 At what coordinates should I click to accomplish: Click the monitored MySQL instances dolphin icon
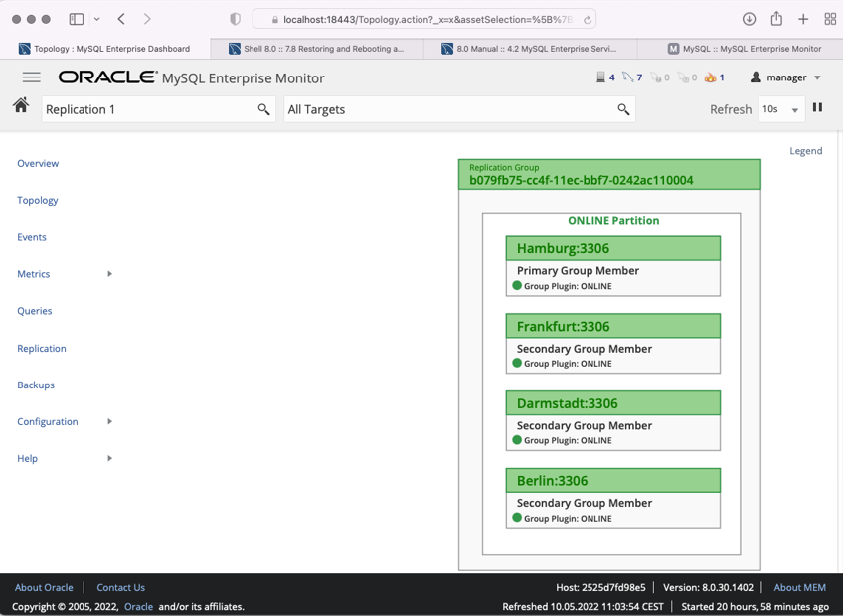(627, 77)
